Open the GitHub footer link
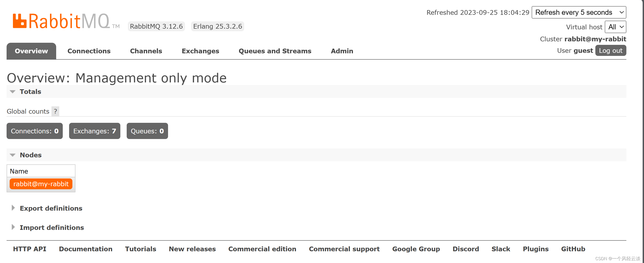This screenshot has height=263, width=644. 573,249
